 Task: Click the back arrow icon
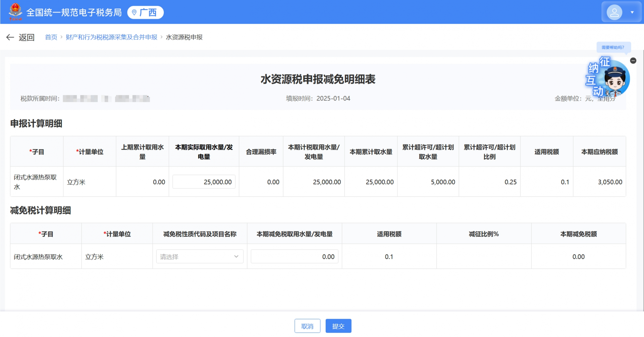point(10,37)
